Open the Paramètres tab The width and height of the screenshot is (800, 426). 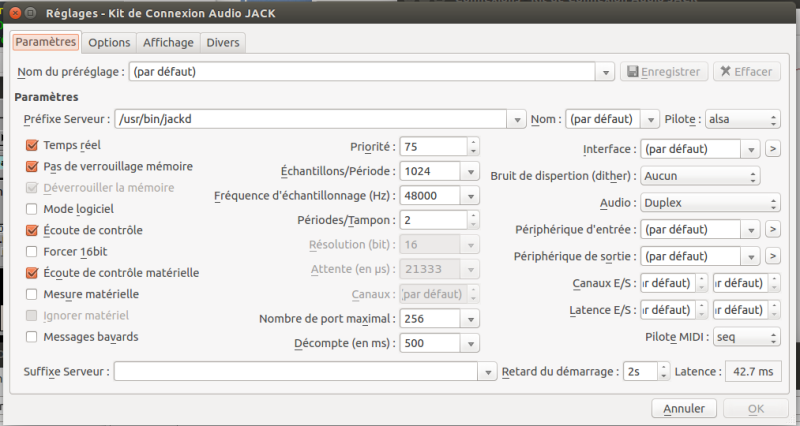[x=45, y=42]
